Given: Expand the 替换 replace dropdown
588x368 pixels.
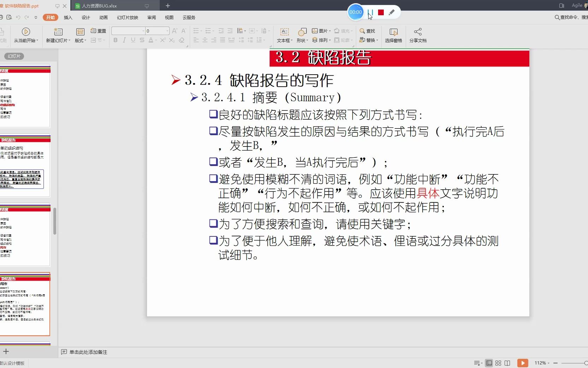Looking at the screenshot, I should click(x=377, y=40).
